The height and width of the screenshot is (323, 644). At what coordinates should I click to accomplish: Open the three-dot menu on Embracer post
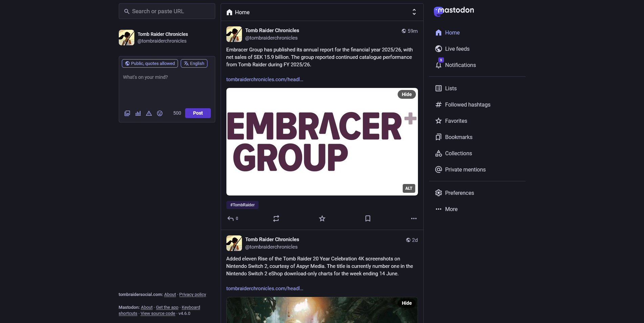coord(414,218)
